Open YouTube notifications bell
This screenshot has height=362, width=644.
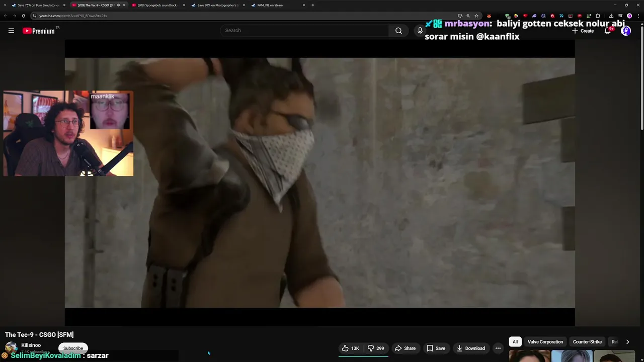pos(608,31)
